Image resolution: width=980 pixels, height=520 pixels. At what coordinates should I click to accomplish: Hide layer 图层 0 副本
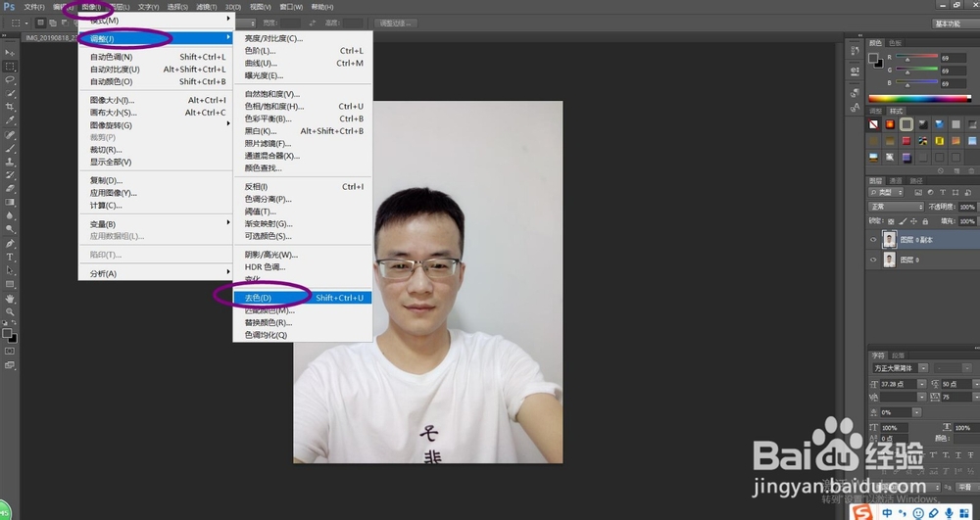[x=873, y=240]
